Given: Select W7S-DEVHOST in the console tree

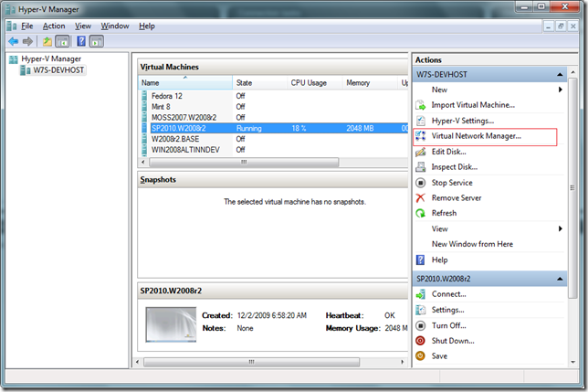Looking at the screenshot, I should [x=58, y=70].
